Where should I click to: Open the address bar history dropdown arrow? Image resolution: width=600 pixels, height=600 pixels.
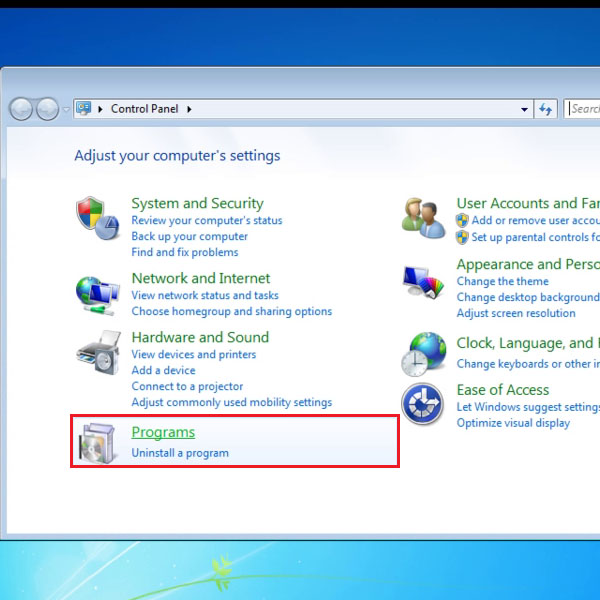tap(524, 109)
